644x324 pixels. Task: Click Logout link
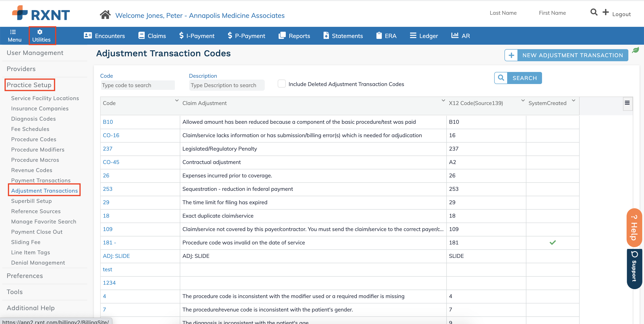[621, 14]
